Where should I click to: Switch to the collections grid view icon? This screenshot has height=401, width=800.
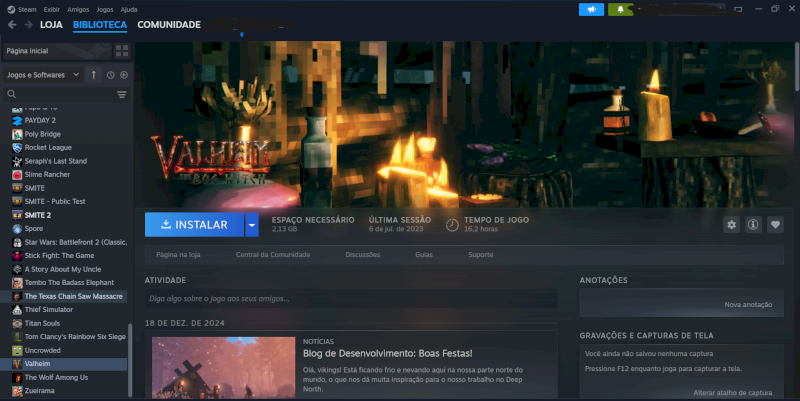(x=122, y=51)
